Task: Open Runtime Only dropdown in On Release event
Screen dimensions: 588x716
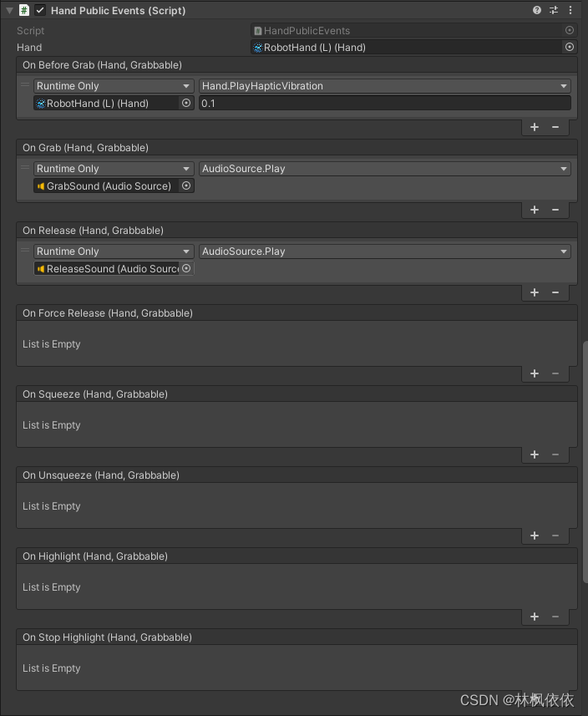Action: [x=113, y=251]
